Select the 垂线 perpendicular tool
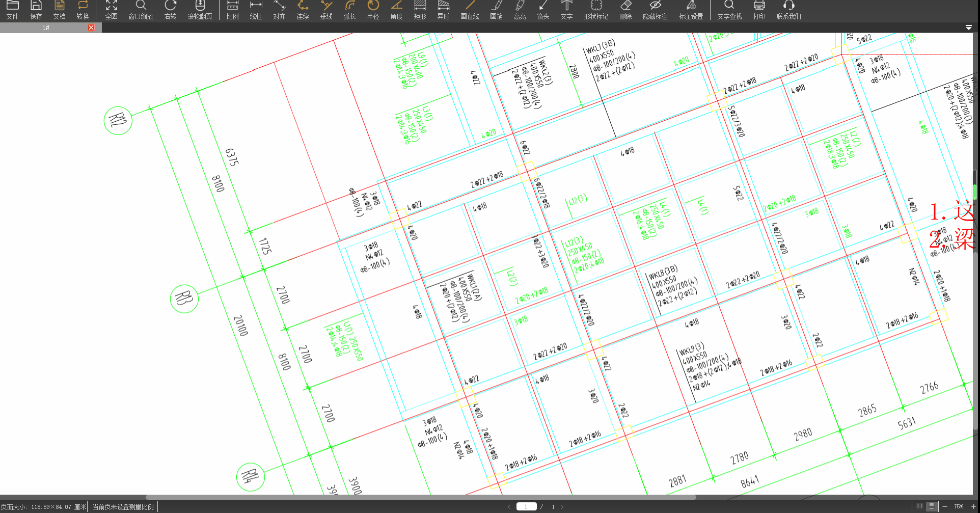The height and width of the screenshot is (513, 980). point(326,10)
